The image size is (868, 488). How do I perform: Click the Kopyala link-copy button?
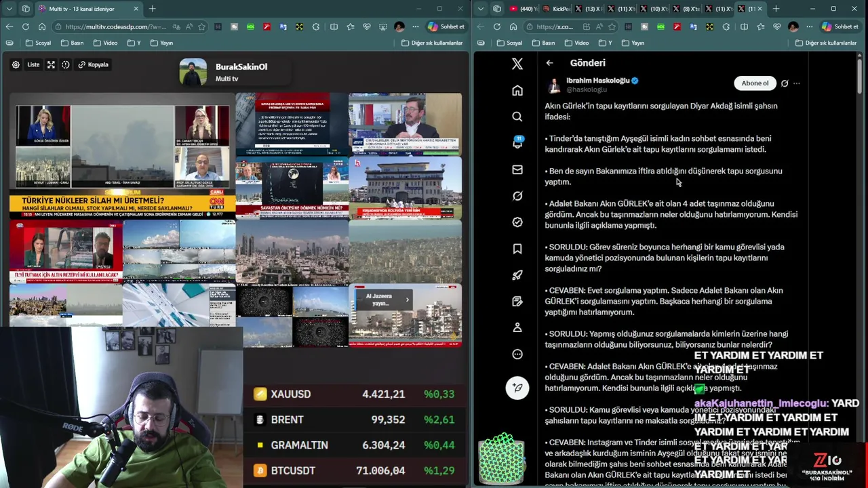[x=93, y=64]
